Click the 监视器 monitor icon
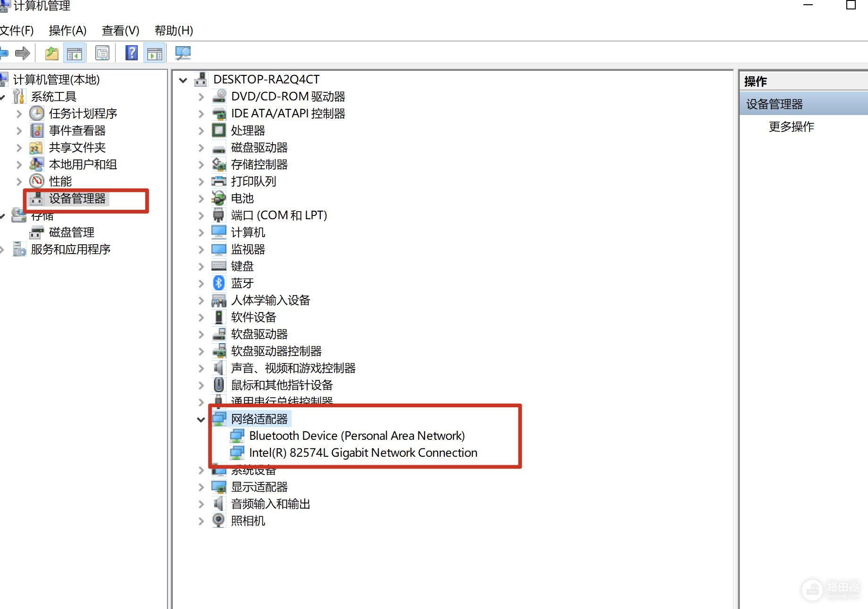Viewport: 868px width, 609px height. pos(219,249)
